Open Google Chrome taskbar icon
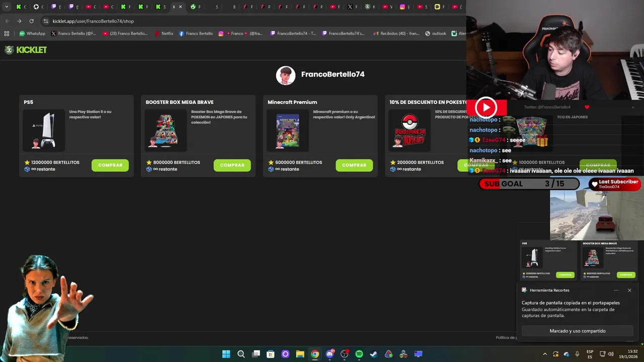644x362 pixels. [314, 354]
